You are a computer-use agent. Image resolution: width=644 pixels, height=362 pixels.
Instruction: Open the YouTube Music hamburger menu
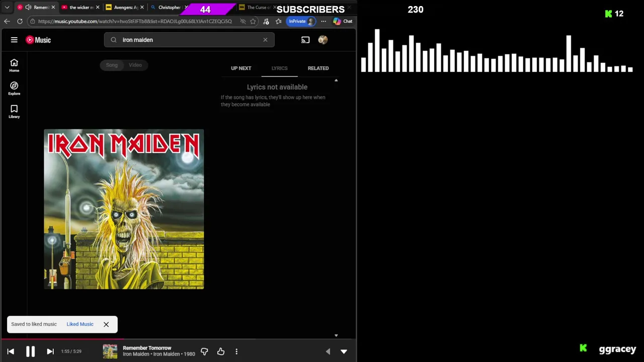coord(14,40)
